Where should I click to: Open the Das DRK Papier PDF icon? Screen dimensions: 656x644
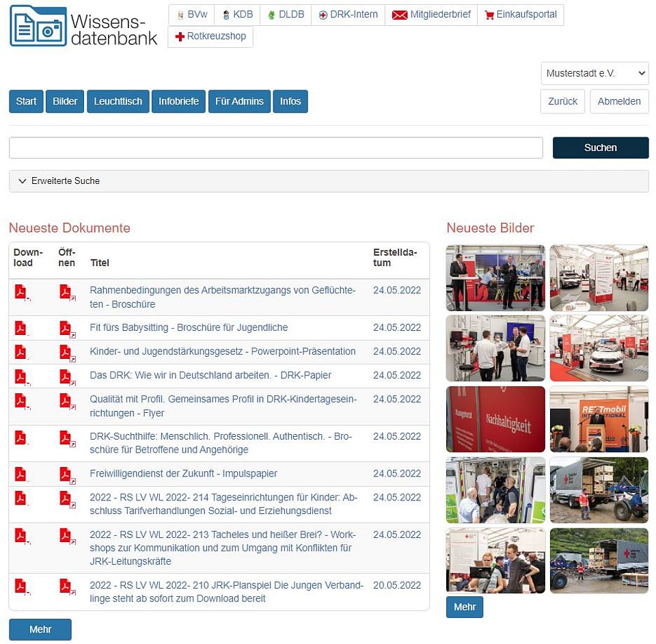pyautogui.click(x=66, y=376)
